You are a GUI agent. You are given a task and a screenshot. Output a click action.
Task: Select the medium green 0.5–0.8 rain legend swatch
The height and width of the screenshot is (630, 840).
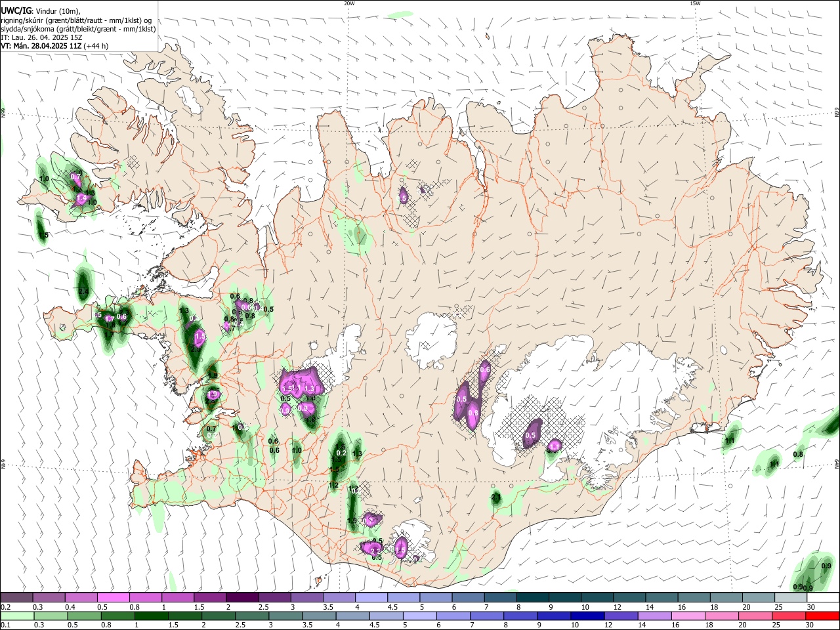tap(84, 616)
